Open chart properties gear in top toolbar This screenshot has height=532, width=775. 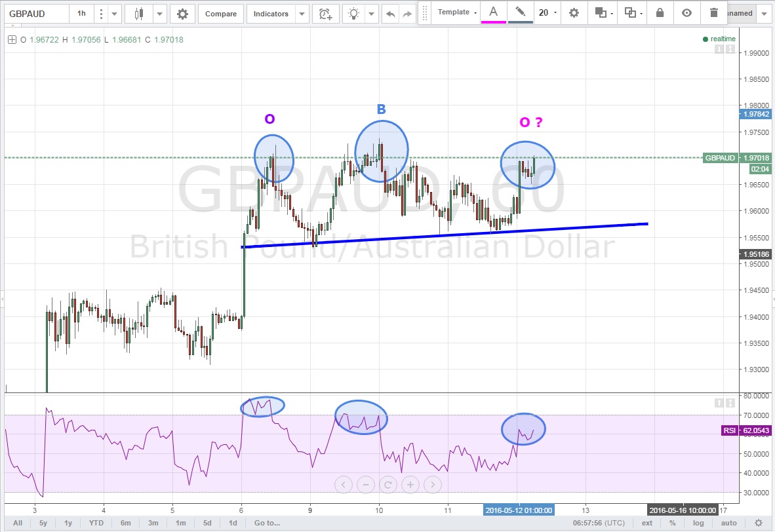point(182,14)
